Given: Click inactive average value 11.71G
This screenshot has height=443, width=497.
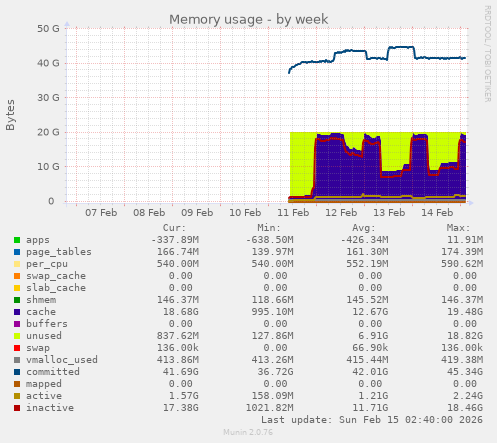Looking at the screenshot, I should point(370,408).
